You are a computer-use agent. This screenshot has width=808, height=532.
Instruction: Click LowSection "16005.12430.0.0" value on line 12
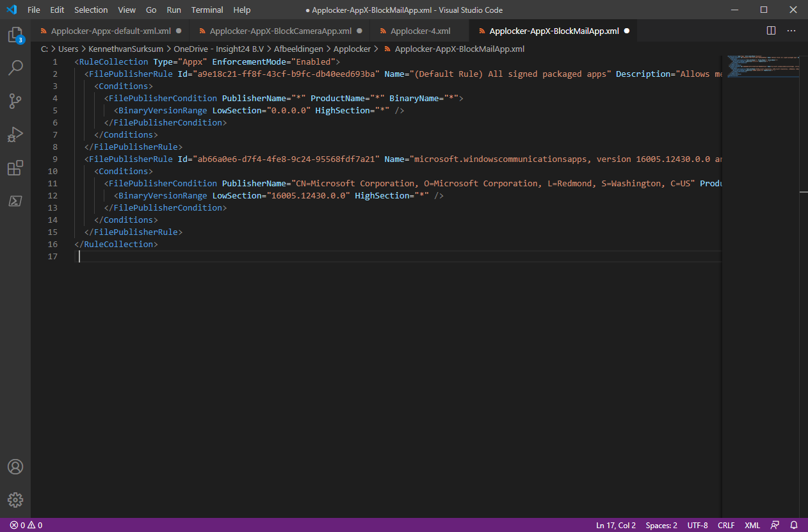coord(308,195)
